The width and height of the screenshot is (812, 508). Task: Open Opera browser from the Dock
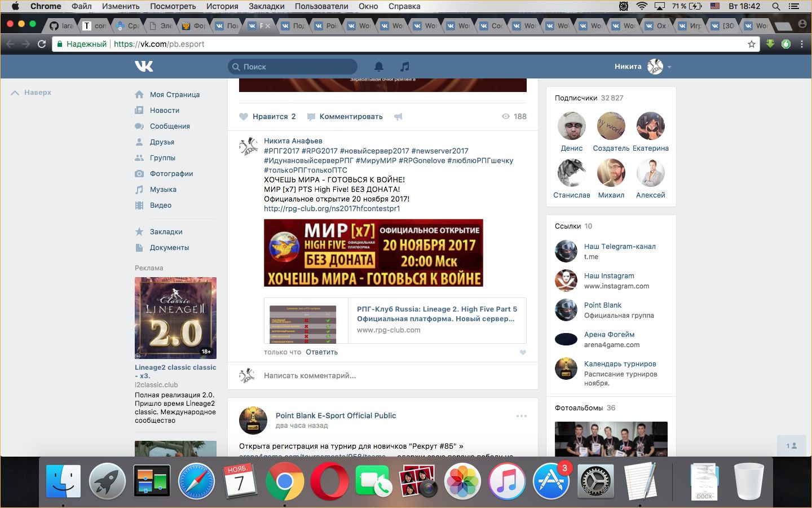329,481
